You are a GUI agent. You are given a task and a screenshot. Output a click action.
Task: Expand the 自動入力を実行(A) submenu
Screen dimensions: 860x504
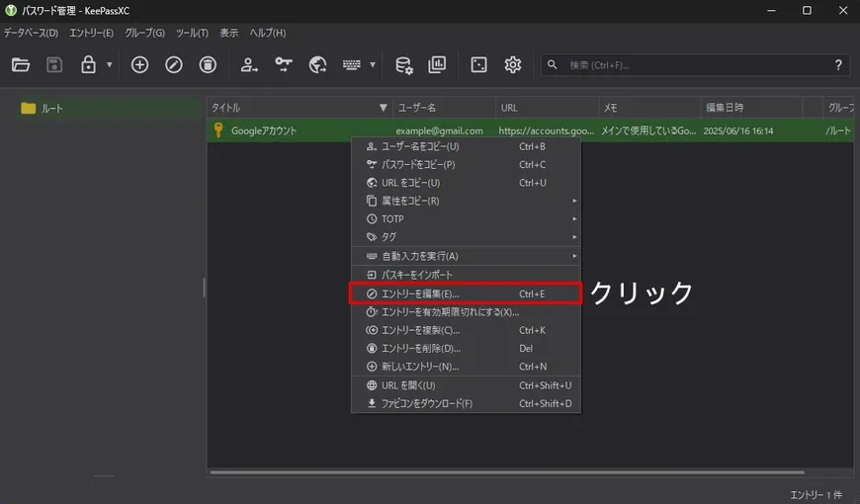(x=466, y=256)
